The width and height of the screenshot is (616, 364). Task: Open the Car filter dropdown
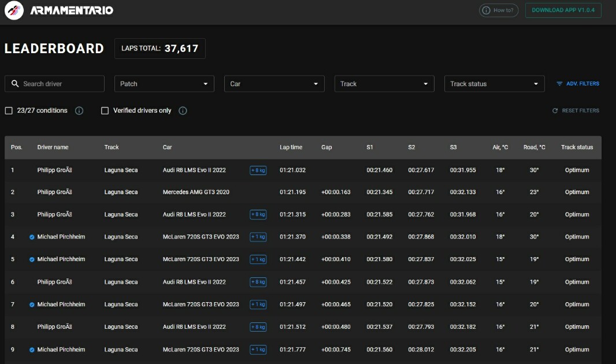(274, 84)
